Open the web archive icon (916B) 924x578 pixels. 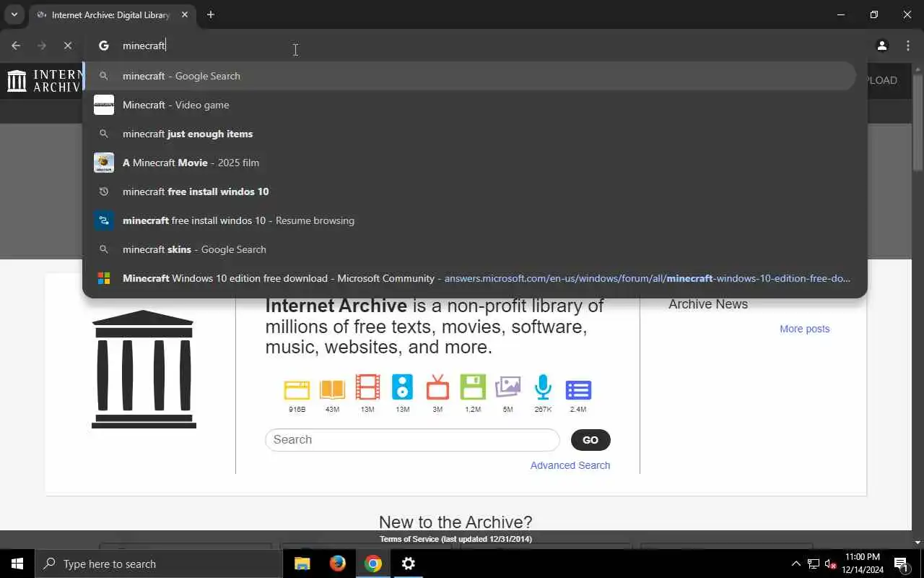(297, 390)
